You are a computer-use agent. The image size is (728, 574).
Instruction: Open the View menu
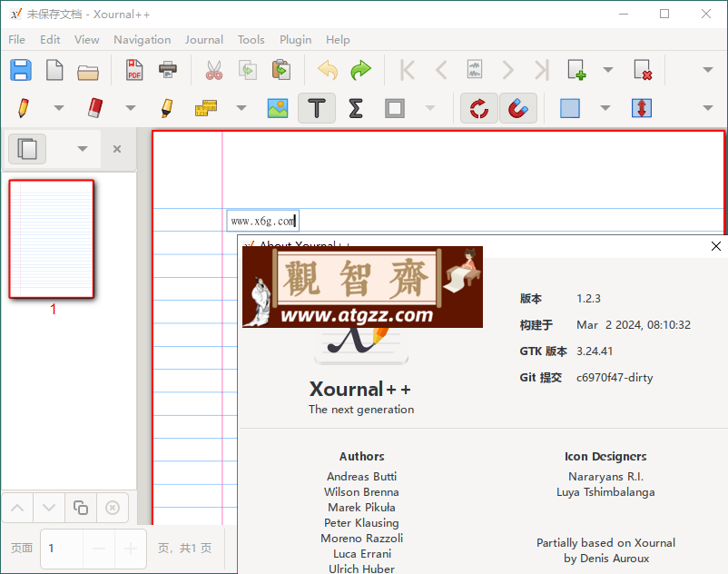click(87, 40)
